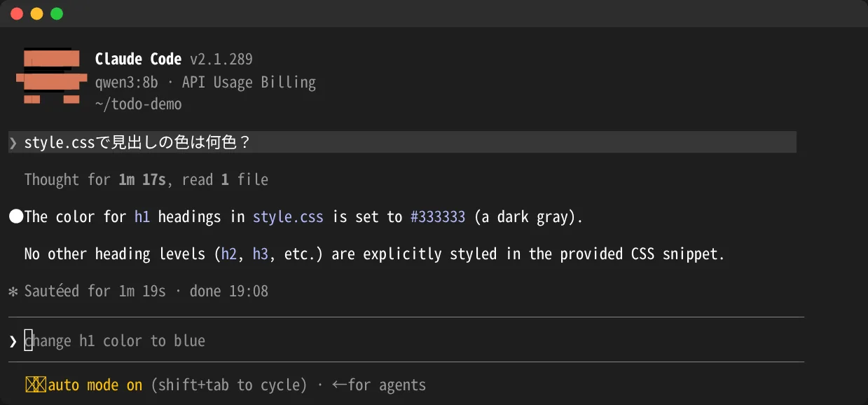
Task: Click the 'h3' code token
Action: (261, 254)
